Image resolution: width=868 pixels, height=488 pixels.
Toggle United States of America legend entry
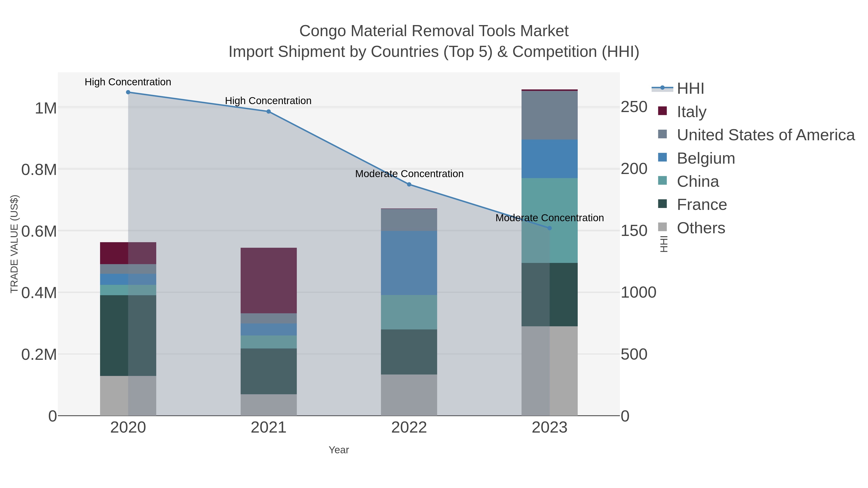pyautogui.click(x=756, y=135)
